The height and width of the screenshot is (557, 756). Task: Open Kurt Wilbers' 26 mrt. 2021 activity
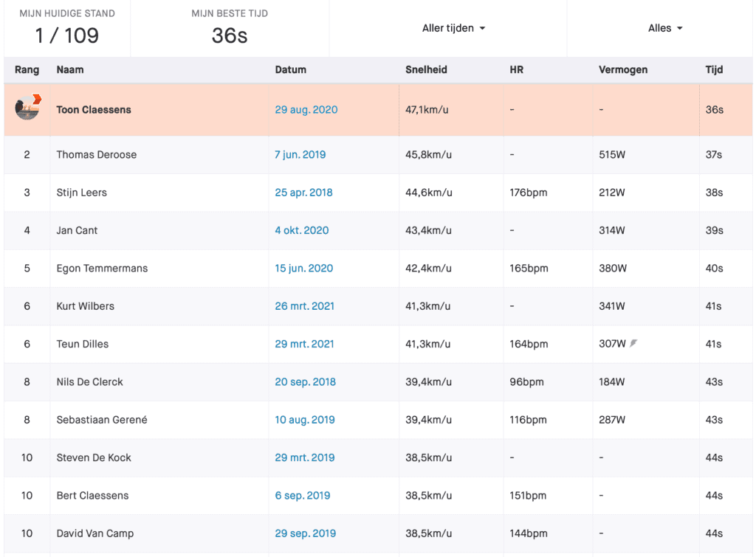click(304, 306)
